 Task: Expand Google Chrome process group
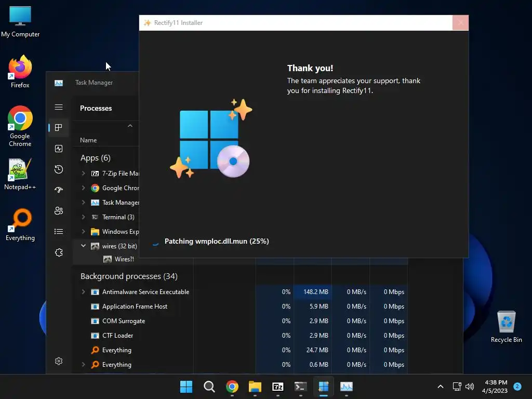tap(84, 188)
